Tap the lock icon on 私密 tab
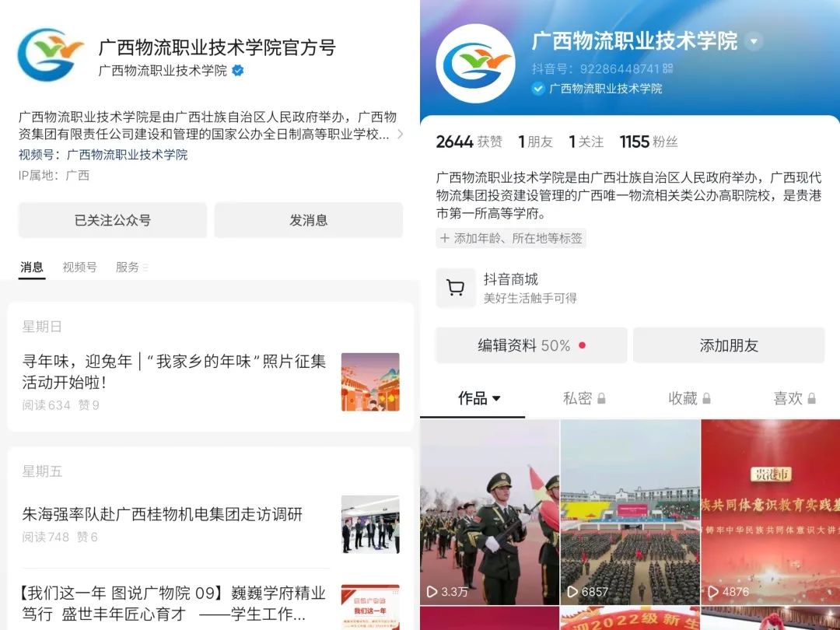The image size is (840, 630). pyautogui.click(x=601, y=398)
